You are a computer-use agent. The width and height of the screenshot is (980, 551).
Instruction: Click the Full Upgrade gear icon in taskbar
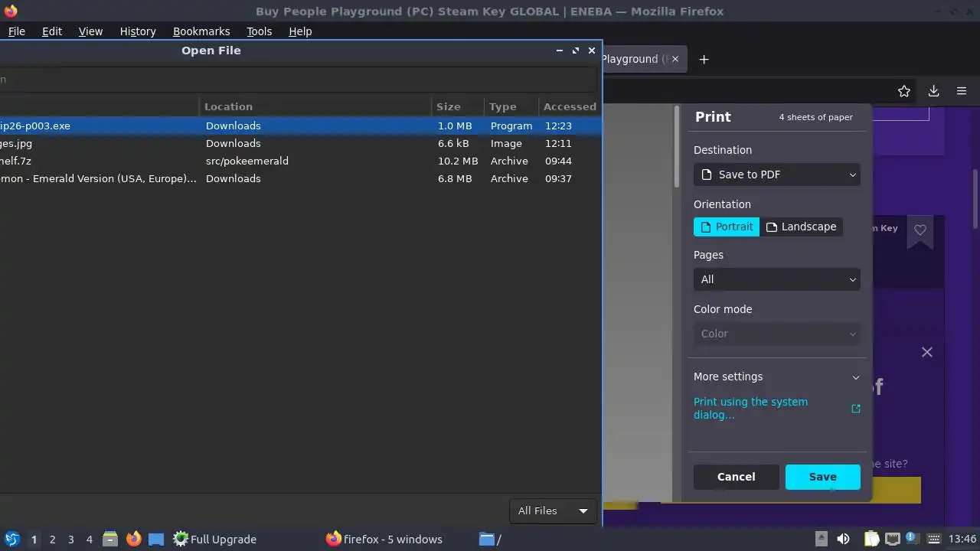[181, 539]
